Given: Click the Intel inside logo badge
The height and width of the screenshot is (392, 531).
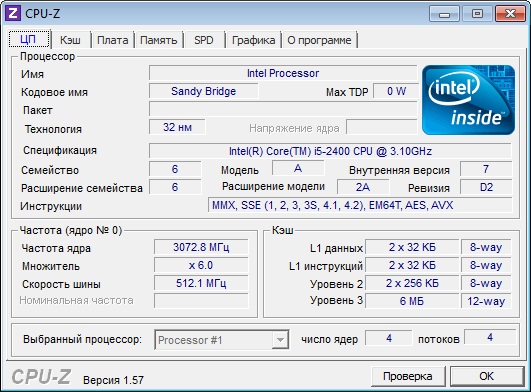Looking at the screenshot, I should tap(468, 100).
